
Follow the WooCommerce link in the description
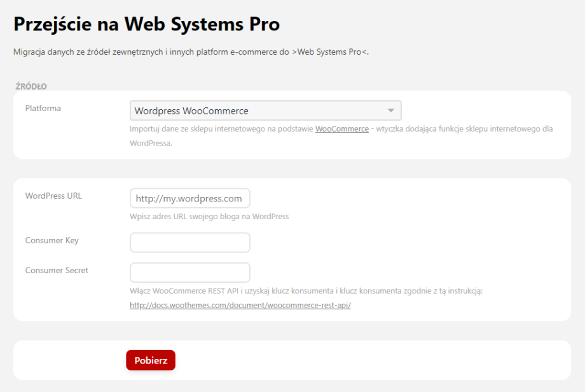coord(341,129)
